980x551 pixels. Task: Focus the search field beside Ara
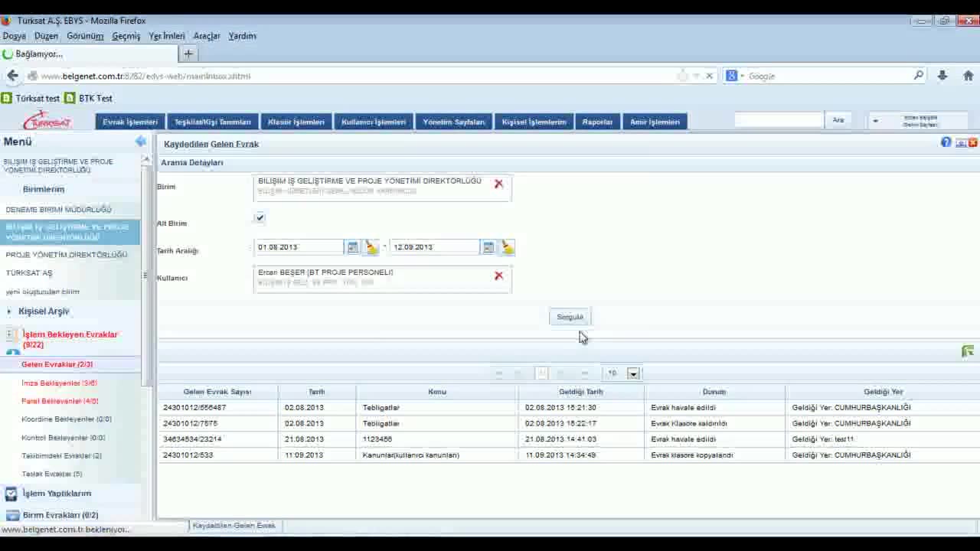[x=779, y=120]
